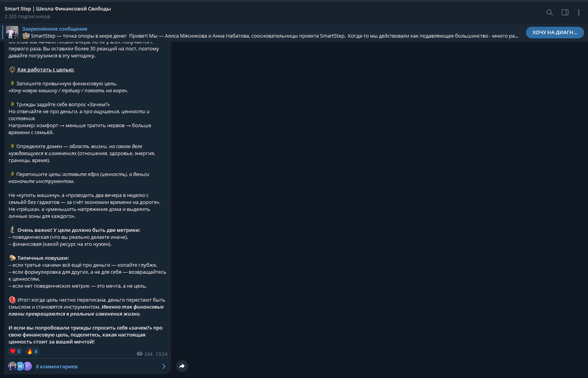Click the line Трижды задайте себе вопрос «Зачем?»
The image size is (588, 378).
63,105
